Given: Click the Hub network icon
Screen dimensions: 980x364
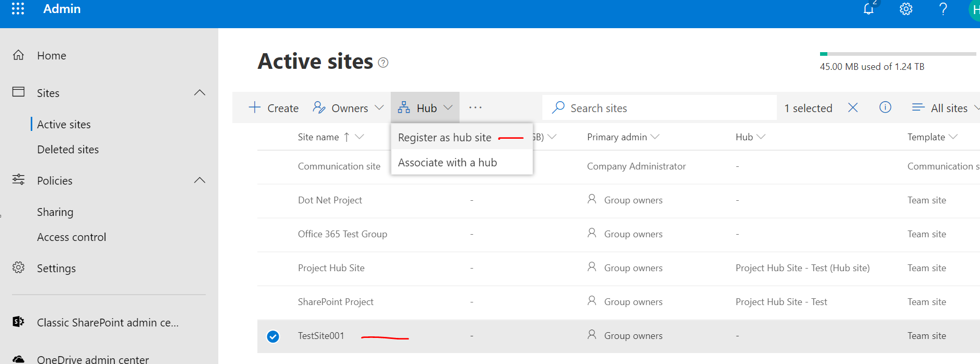Looking at the screenshot, I should (x=404, y=107).
